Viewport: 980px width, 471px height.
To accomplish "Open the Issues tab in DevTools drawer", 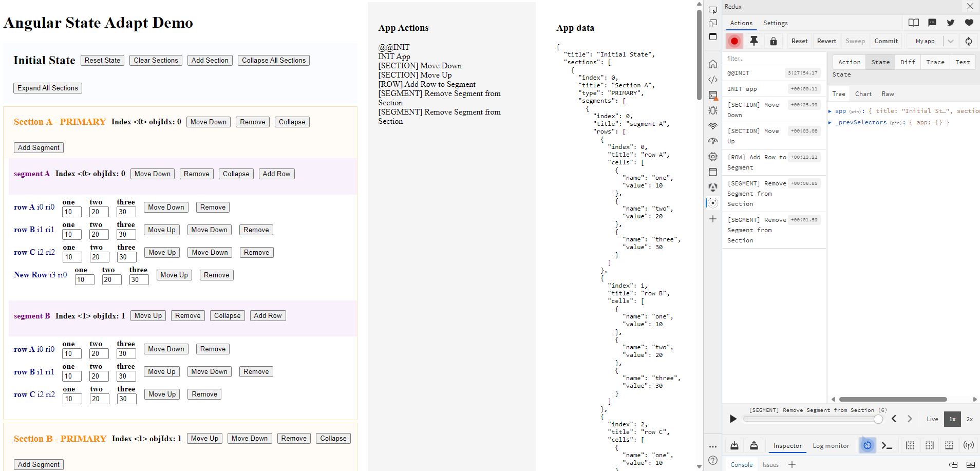I will (770, 465).
